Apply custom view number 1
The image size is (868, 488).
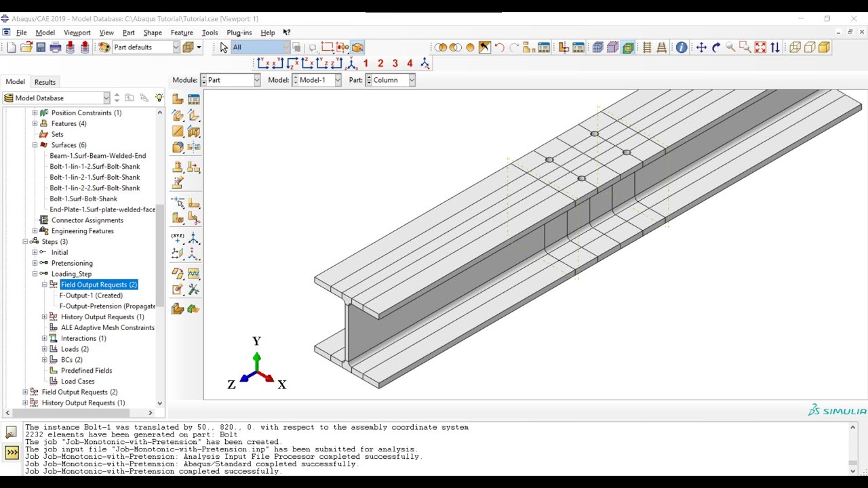click(x=366, y=64)
